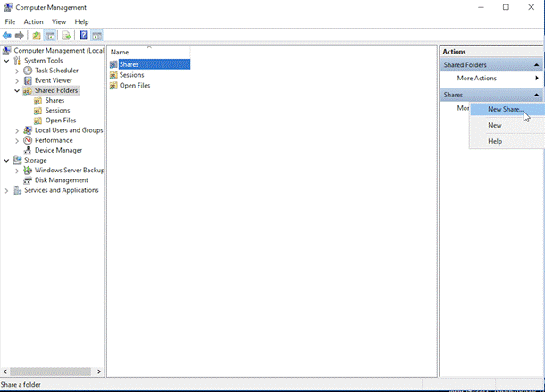Click the Shares section header in Actions

point(491,95)
